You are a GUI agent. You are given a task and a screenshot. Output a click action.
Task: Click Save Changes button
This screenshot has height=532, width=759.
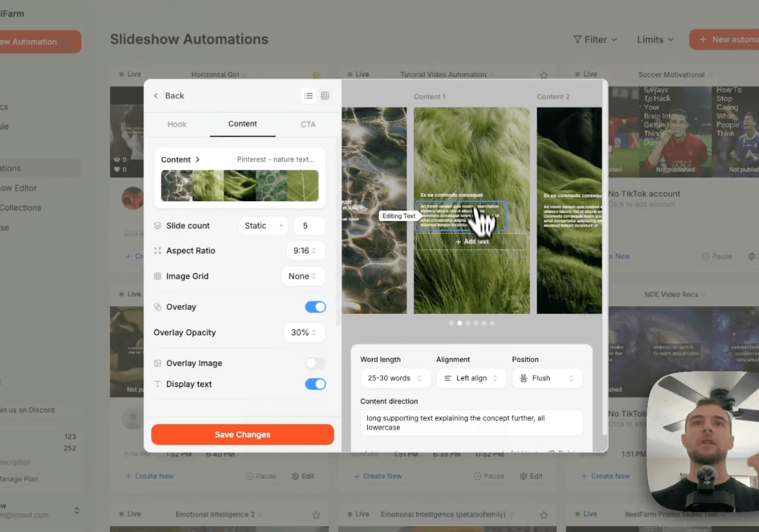coord(243,435)
